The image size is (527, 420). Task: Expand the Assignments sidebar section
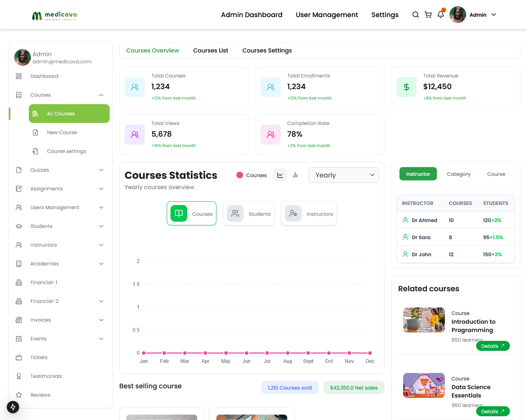tap(101, 189)
